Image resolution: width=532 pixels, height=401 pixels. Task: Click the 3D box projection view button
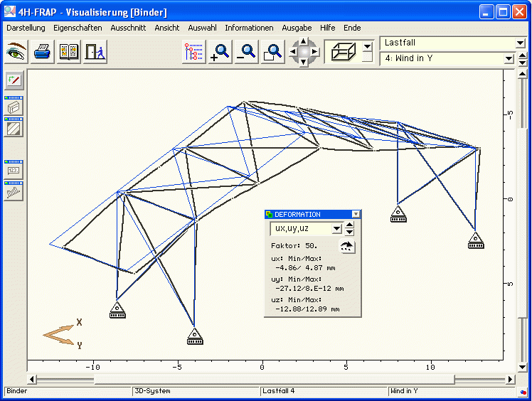pyautogui.click(x=342, y=52)
